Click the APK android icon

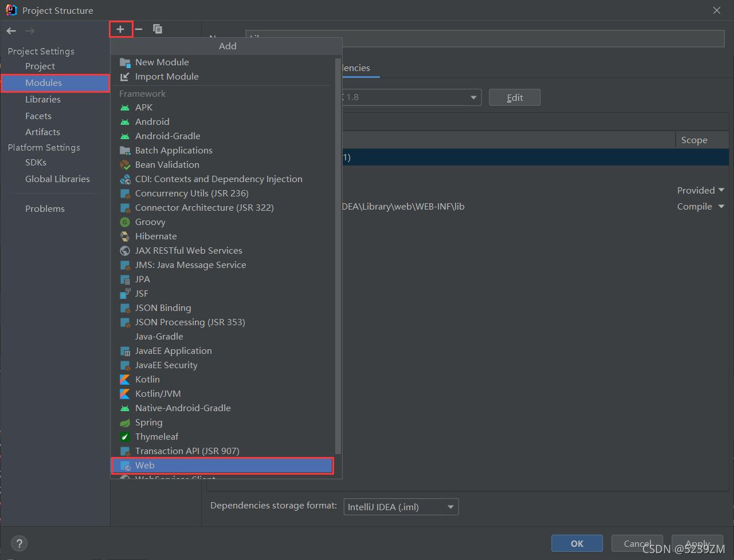pyautogui.click(x=125, y=108)
